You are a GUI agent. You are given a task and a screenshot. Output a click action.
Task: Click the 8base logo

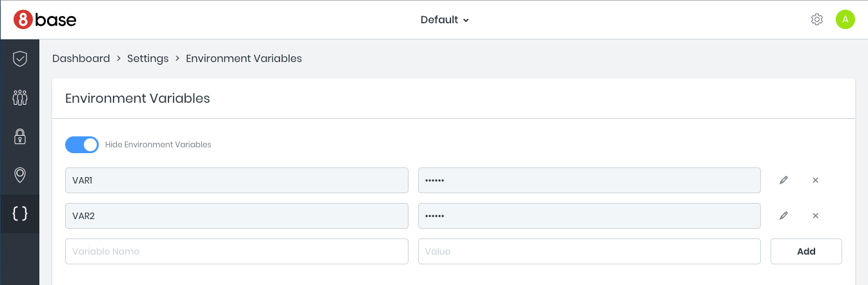[x=45, y=20]
